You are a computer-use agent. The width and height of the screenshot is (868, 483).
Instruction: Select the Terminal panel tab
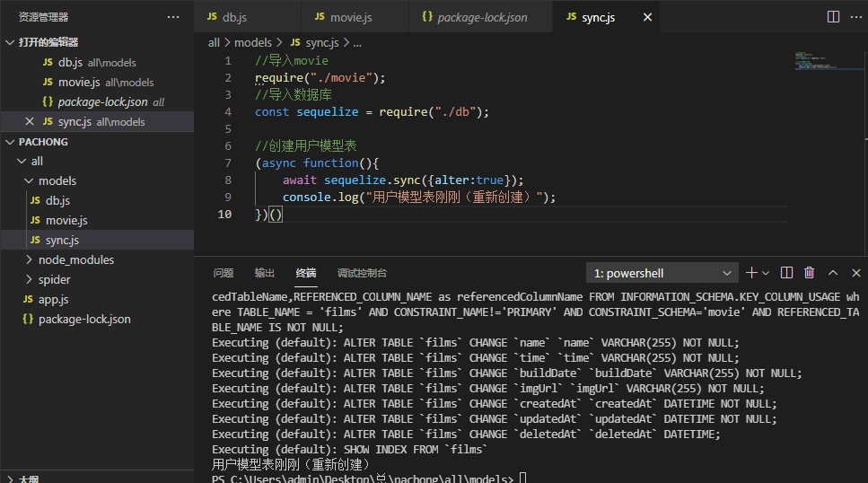point(306,273)
